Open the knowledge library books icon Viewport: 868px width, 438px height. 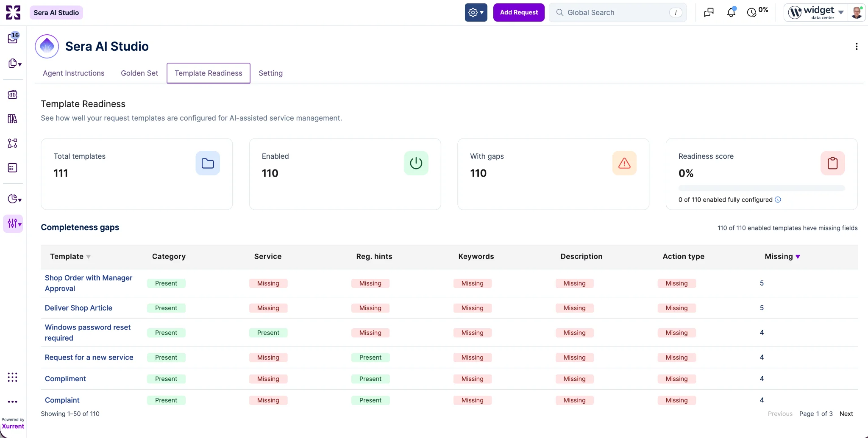tap(13, 119)
